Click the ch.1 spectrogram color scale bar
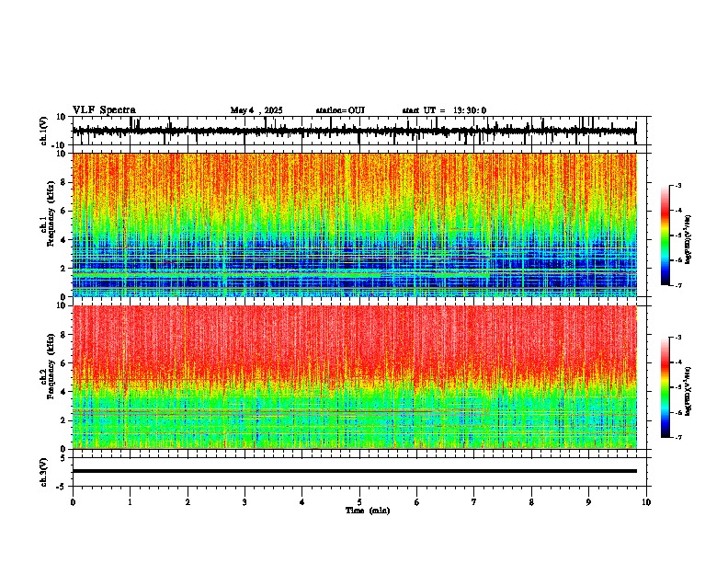 [665, 236]
